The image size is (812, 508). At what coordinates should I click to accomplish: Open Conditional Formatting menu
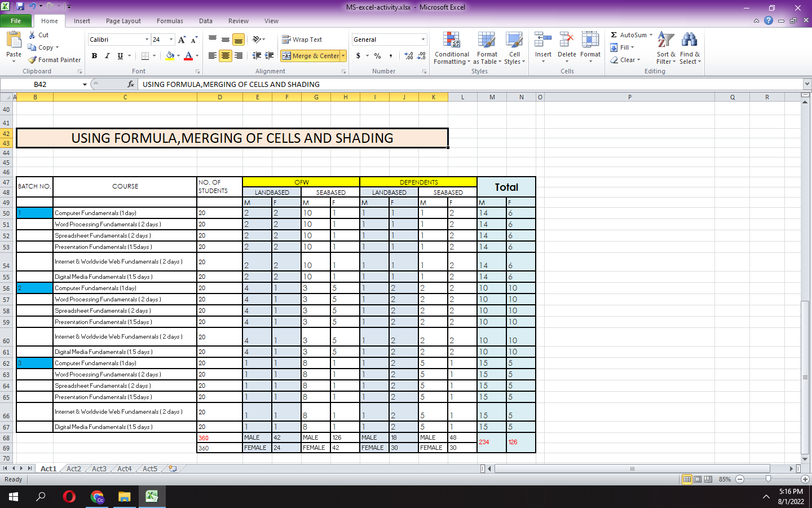(x=452, y=49)
